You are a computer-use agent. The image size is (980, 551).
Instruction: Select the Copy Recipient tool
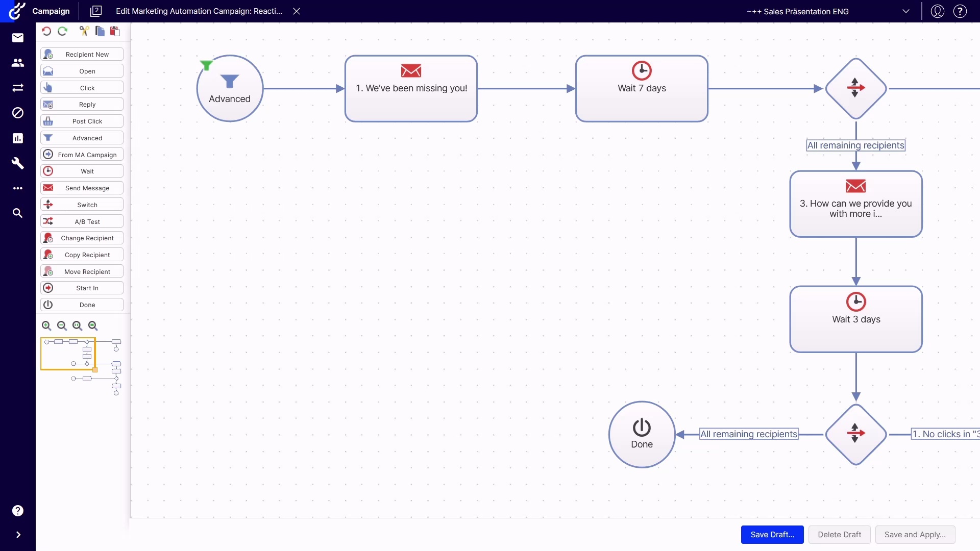pyautogui.click(x=82, y=254)
